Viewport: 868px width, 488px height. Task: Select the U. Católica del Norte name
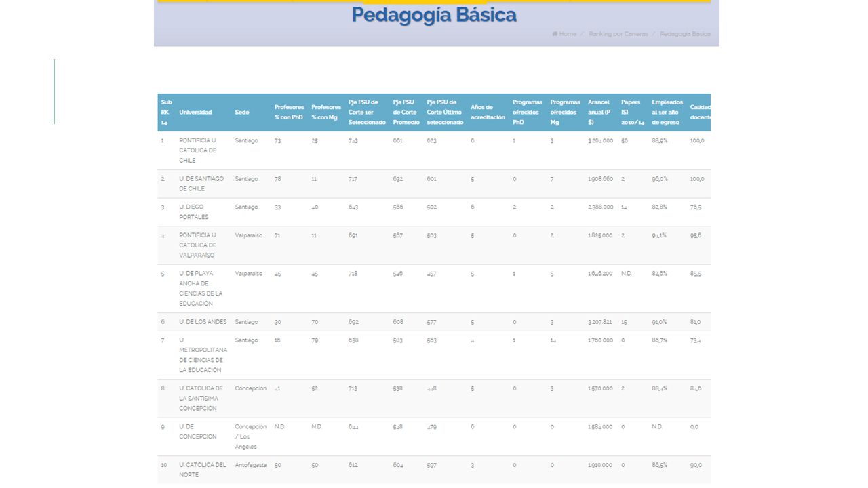(203, 470)
